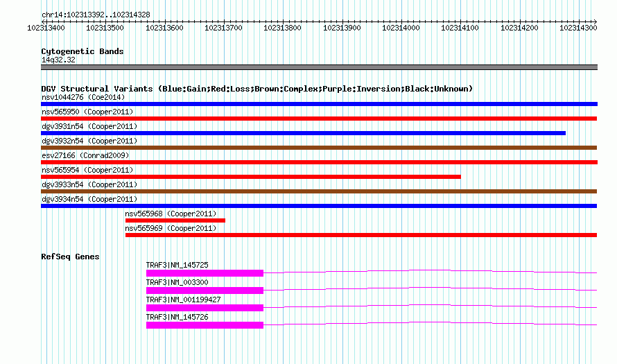Click the chr14:102313392..102314328 region label
Image resolution: width=617 pixels, height=364 pixels.
pos(96,15)
